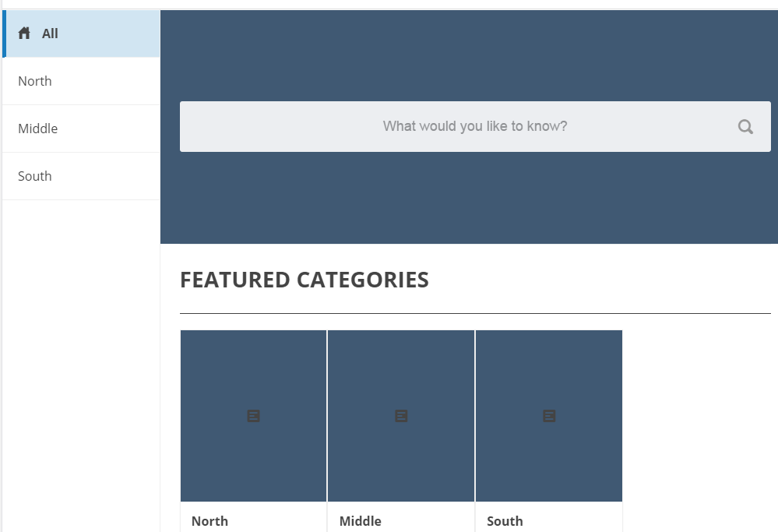Select the All item in sidebar
Viewport: 778px width, 532px height.
51,33
